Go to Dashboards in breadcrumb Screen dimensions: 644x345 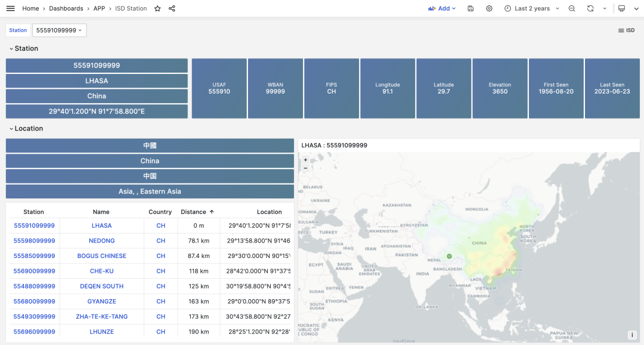pyautogui.click(x=66, y=8)
